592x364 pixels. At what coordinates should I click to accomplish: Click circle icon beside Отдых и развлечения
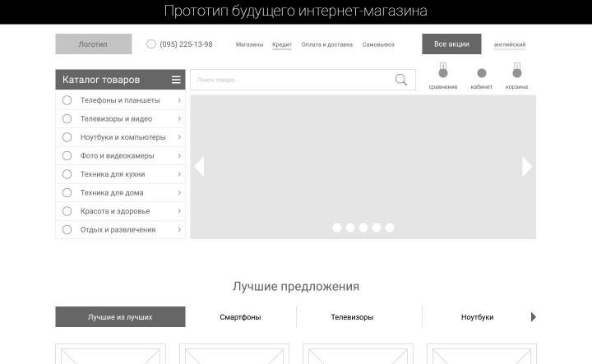[67, 230]
